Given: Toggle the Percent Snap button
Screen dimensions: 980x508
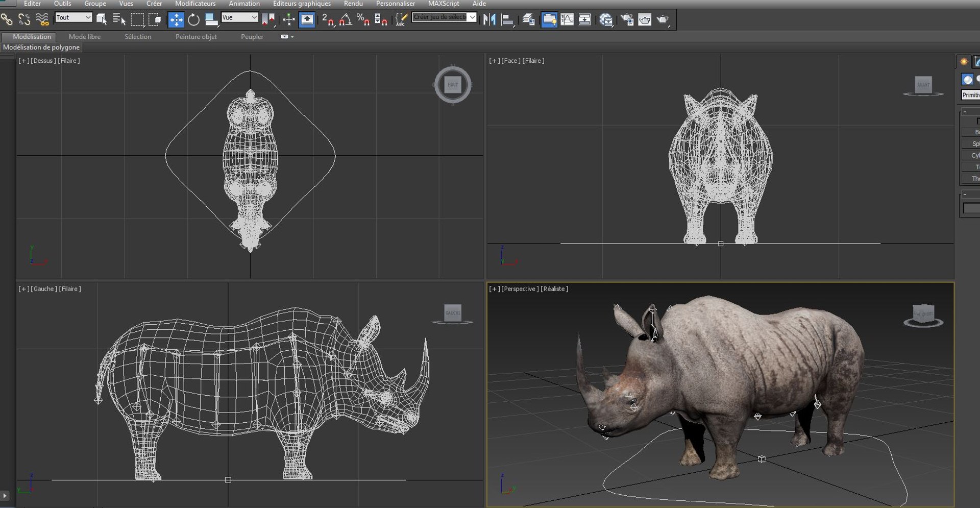Looking at the screenshot, I should [363, 19].
